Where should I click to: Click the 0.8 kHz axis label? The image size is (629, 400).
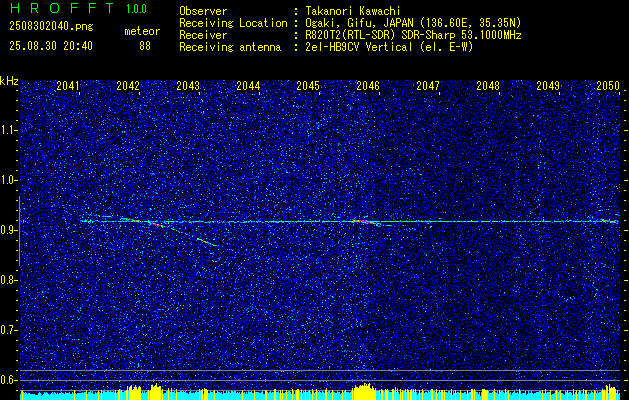[x=9, y=280]
